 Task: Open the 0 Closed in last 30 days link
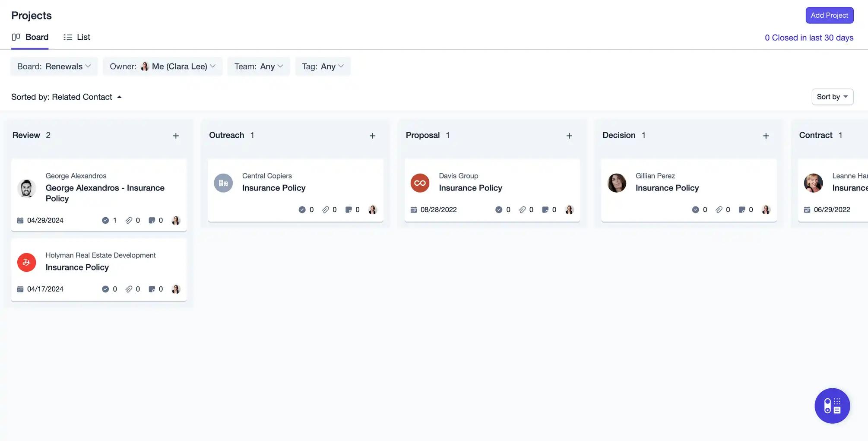809,38
